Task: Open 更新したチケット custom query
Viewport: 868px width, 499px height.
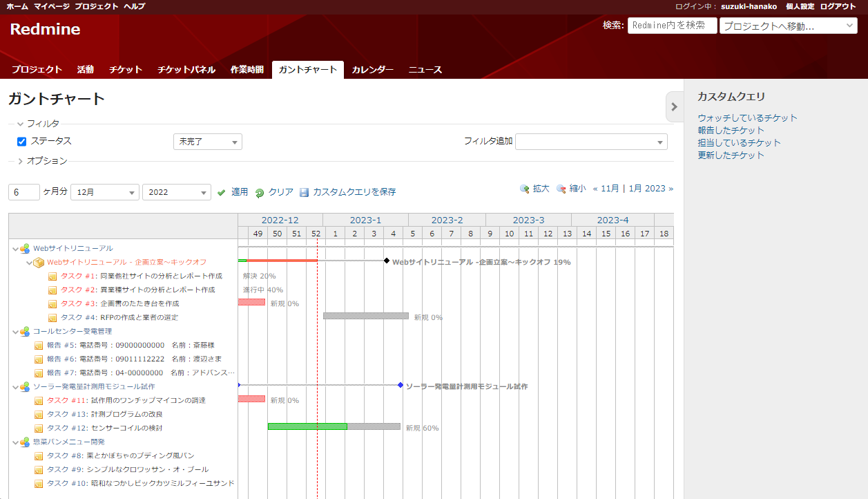Action: 731,156
